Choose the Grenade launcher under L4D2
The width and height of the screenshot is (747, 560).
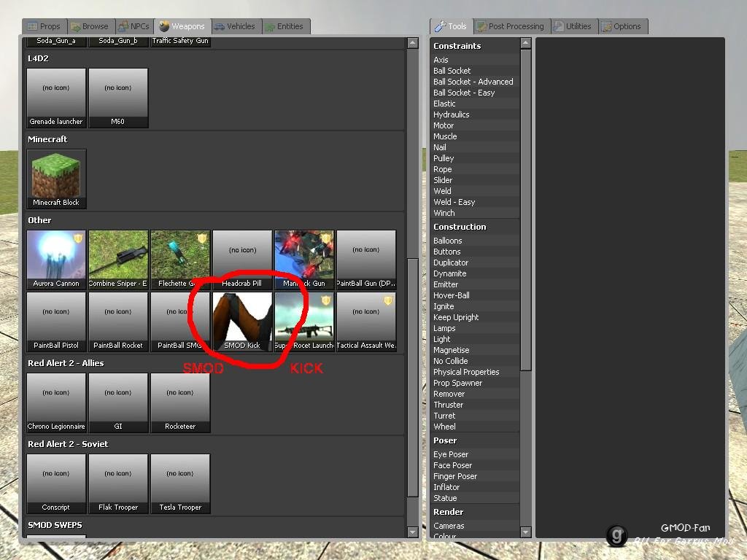(x=56, y=98)
